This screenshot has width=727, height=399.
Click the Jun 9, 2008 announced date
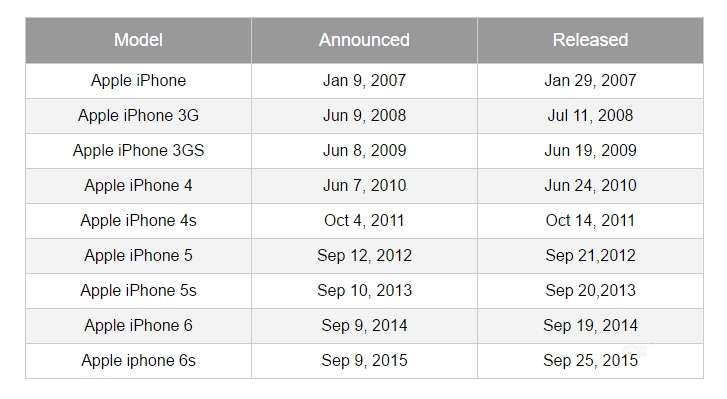click(x=364, y=116)
